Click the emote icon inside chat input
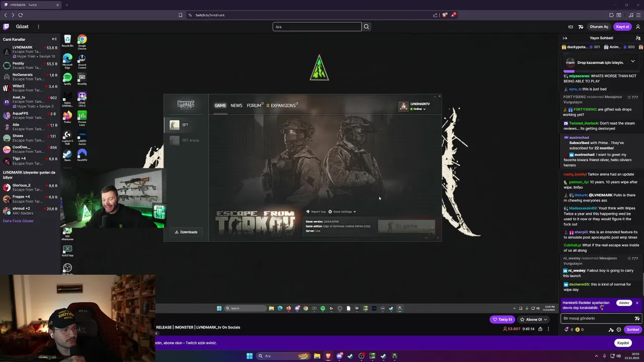Image resolution: width=644 pixels, height=362 pixels. (637, 318)
